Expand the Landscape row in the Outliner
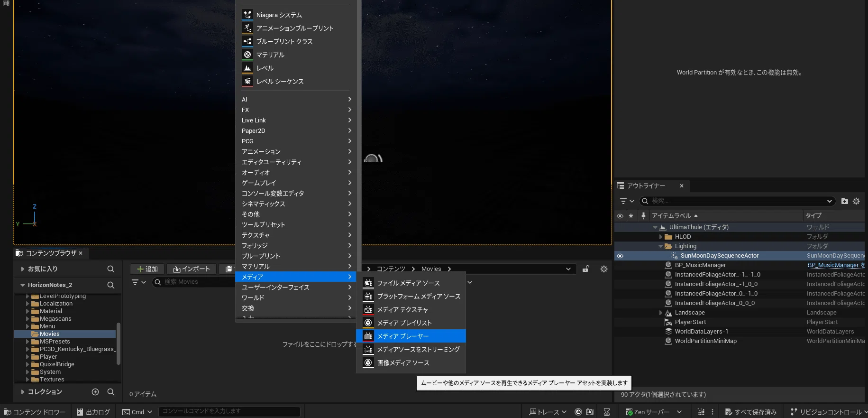The height and width of the screenshot is (418, 868). (x=661, y=313)
